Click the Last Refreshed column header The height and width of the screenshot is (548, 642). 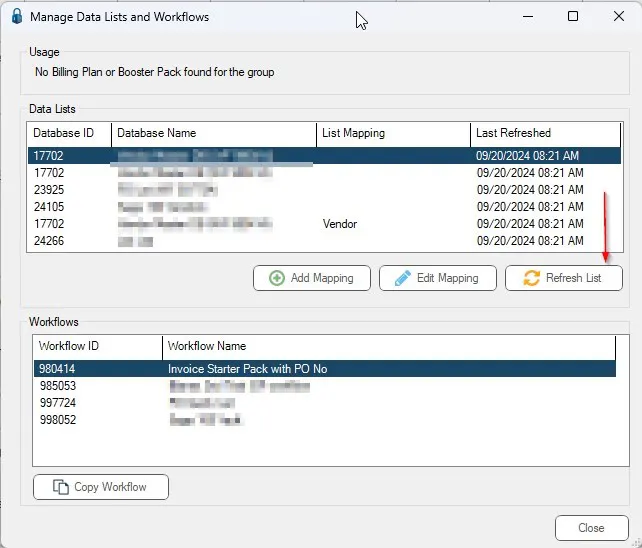[546, 133]
